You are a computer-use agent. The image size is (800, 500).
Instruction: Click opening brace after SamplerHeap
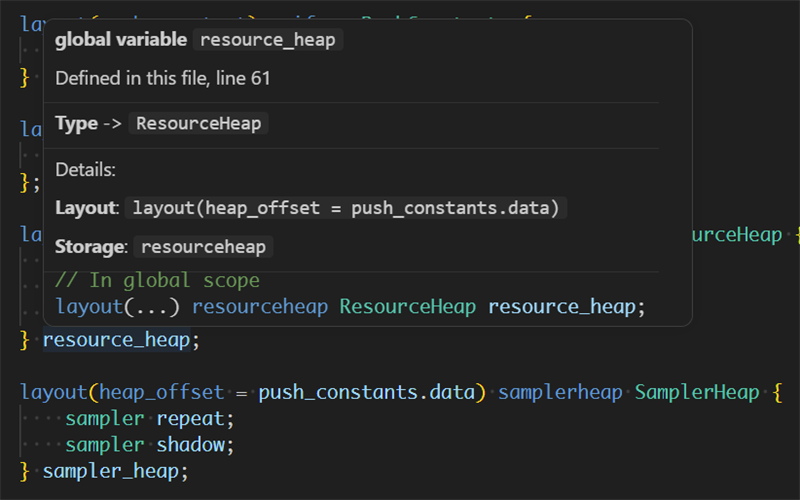click(x=778, y=392)
